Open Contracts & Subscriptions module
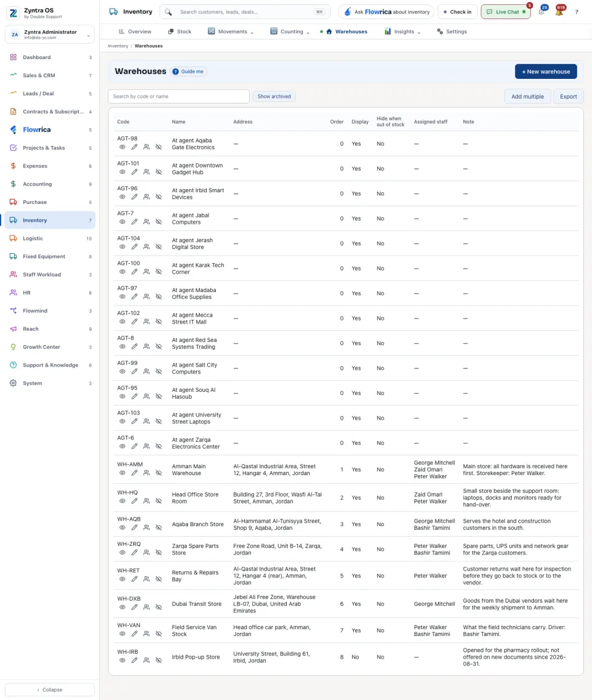Image resolution: width=592 pixels, height=700 pixels. (50, 112)
